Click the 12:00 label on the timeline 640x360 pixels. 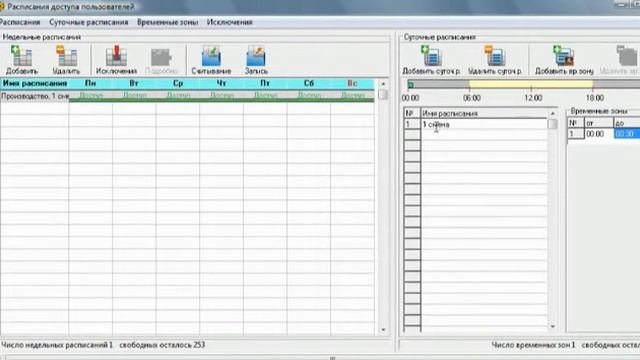533,98
